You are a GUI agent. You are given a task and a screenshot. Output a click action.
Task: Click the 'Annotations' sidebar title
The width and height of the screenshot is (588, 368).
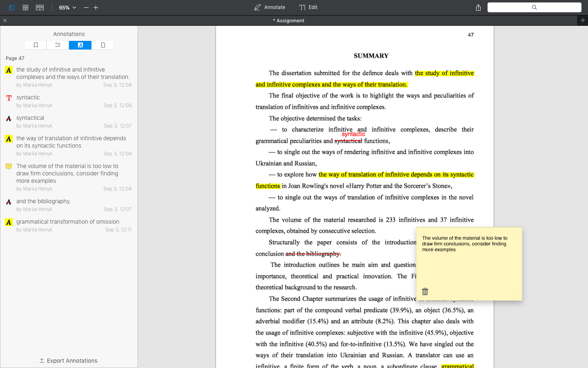pyautogui.click(x=69, y=34)
